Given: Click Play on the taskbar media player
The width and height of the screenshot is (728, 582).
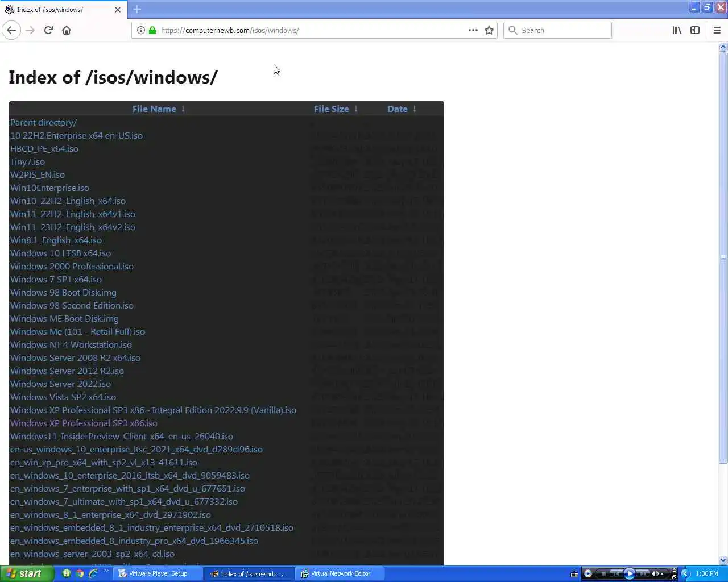Looking at the screenshot, I should (x=629, y=573).
